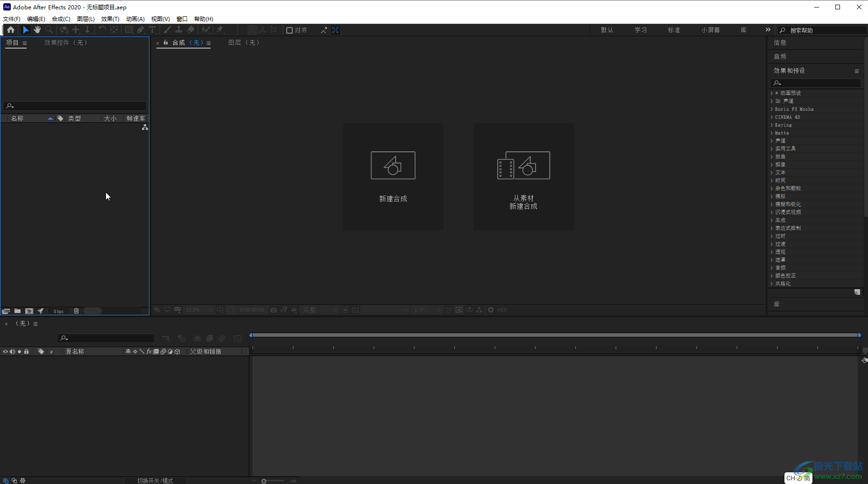Image resolution: width=868 pixels, height=484 pixels.
Task: Click the 新建合成 button
Action: (x=393, y=177)
